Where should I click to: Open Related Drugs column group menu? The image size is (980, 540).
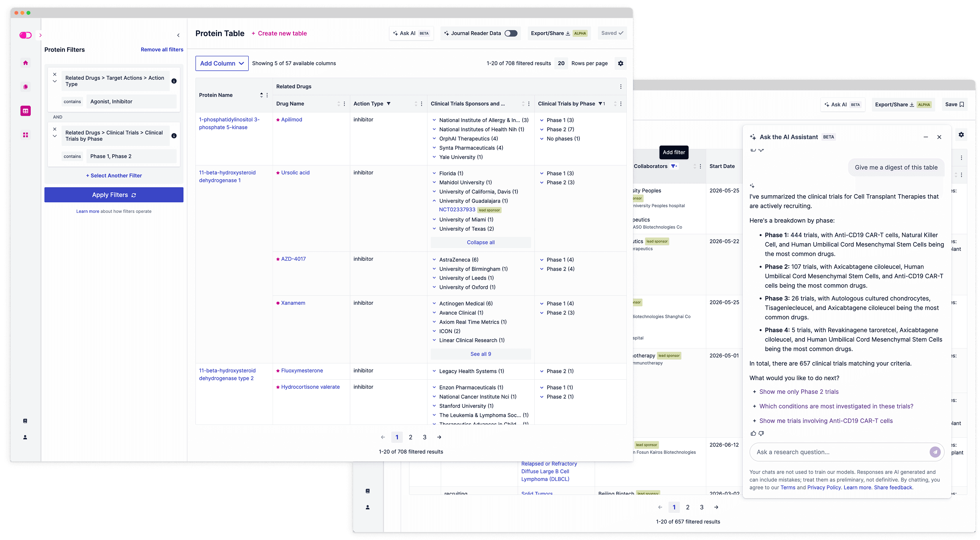tap(621, 86)
